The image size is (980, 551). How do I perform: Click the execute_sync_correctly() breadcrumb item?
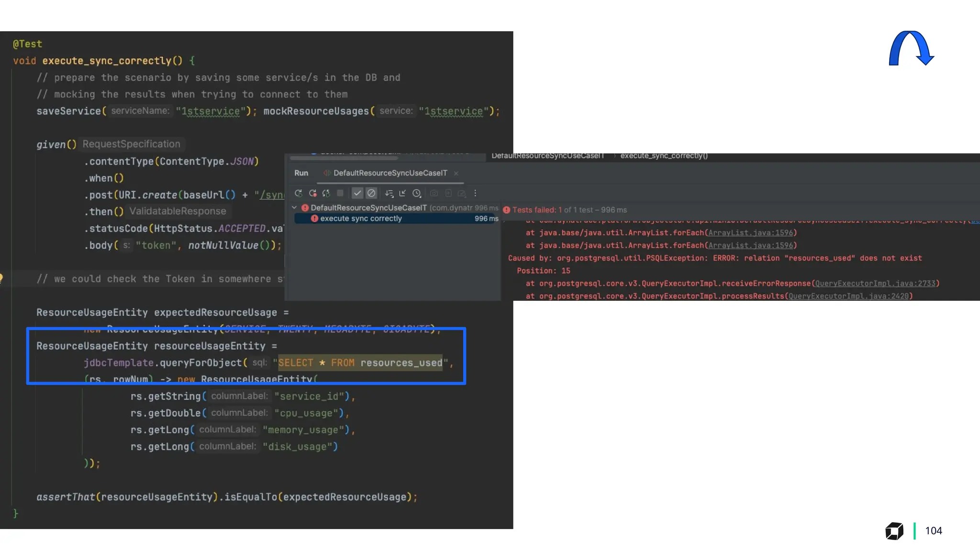664,156
